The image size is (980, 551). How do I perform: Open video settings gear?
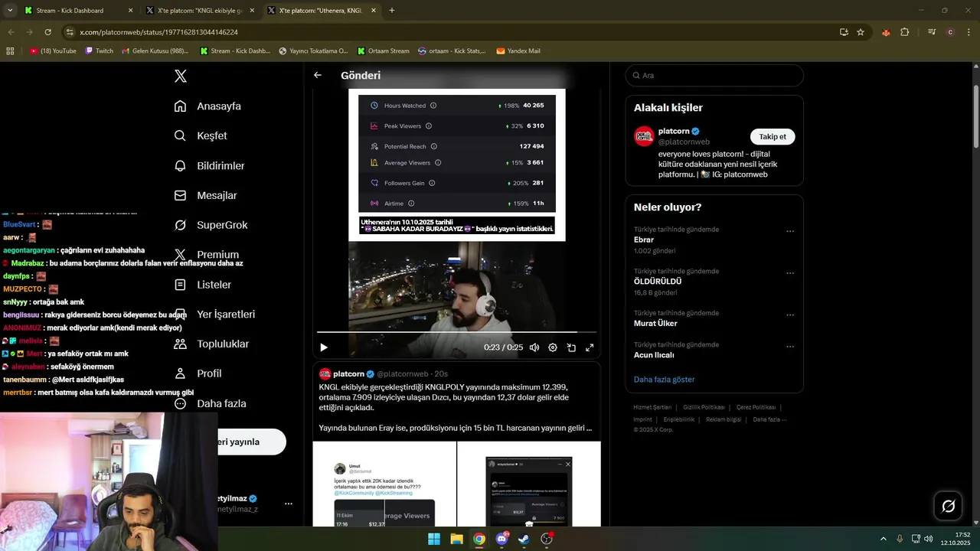coord(553,347)
